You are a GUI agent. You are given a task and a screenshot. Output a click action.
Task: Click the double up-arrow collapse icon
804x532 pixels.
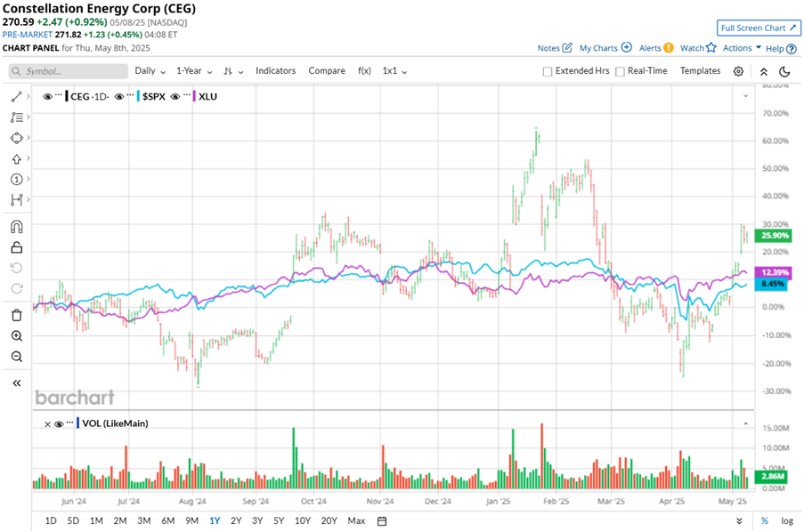tap(764, 72)
